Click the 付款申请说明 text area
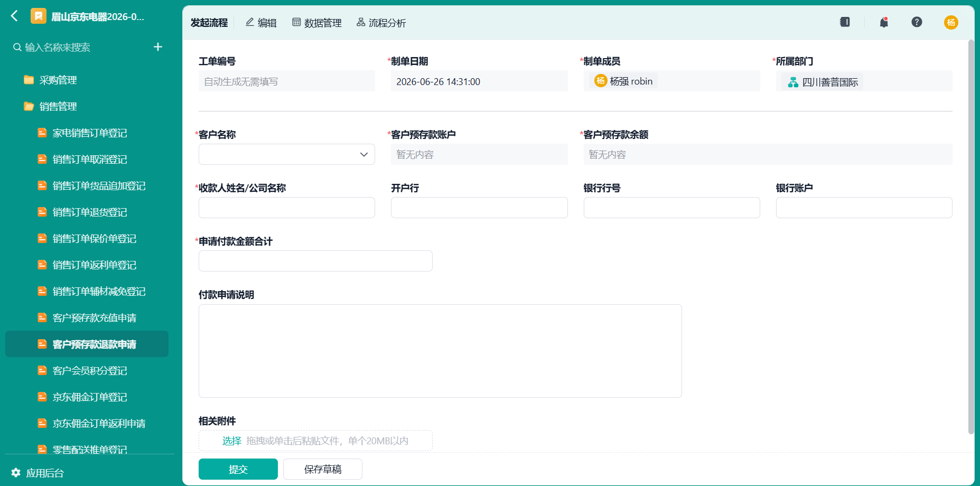Viewport: 980px width, 486px height. point(440,351)
